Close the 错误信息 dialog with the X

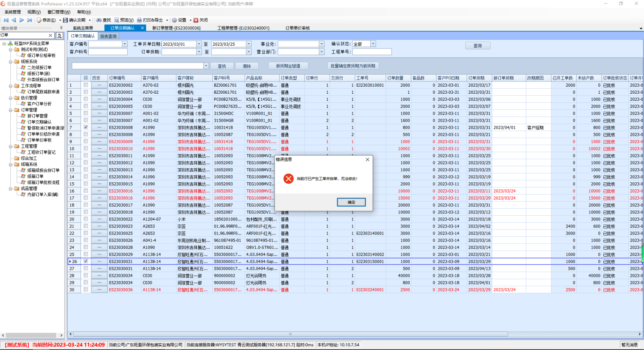[x=367, y=159]
